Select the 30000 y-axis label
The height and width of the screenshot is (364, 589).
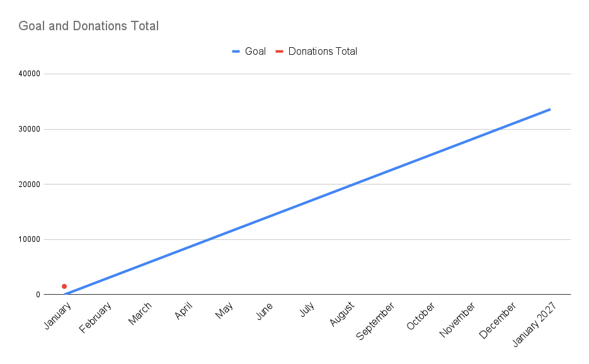(29, 129)
